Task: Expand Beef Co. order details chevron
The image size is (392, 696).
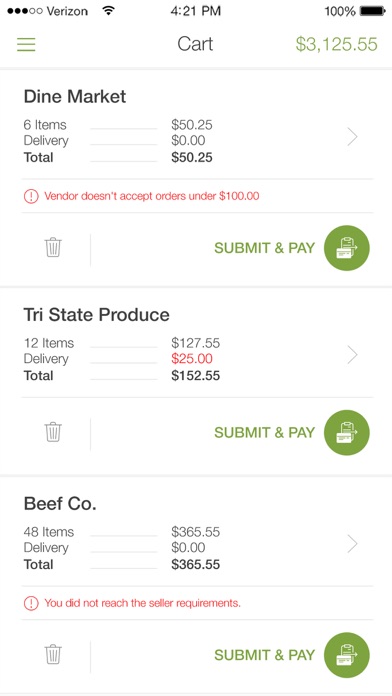Action: [x=352, y=544]
